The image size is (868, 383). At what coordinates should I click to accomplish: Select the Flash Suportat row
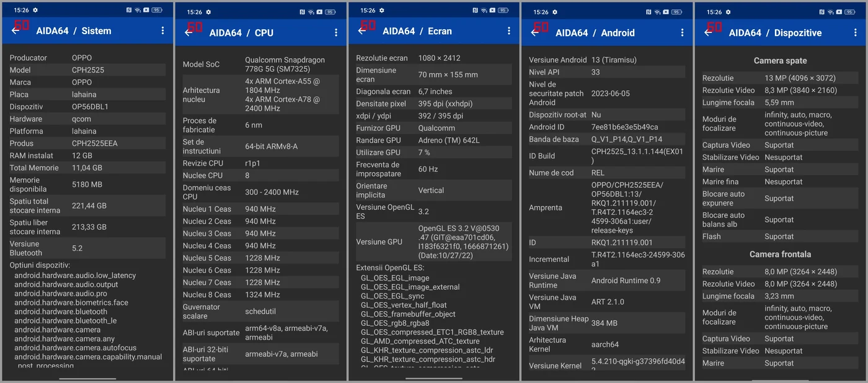pos(779,237)
